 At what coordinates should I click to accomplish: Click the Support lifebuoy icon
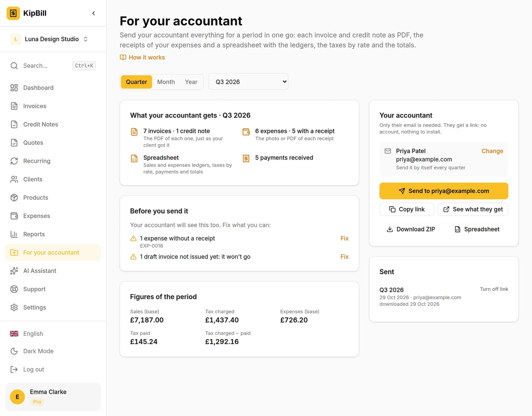point(14,289)
